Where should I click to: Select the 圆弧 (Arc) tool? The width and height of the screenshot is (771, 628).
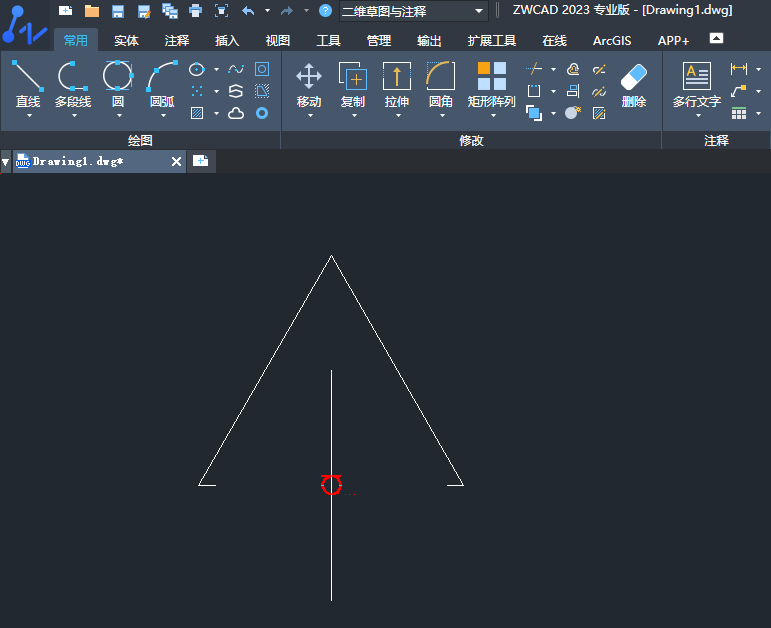click(162, 84)
